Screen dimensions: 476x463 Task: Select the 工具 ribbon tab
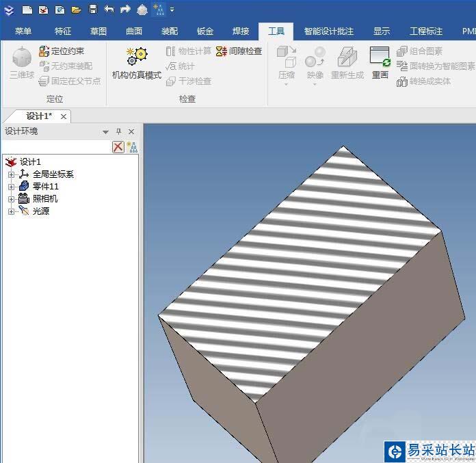click(x=276, y=31)
